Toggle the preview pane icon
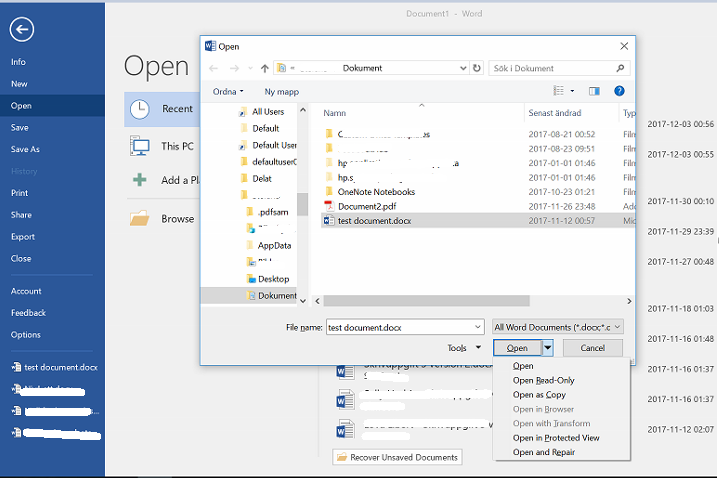The width and height of the screenshot is (719, 478). coord(594,91)
